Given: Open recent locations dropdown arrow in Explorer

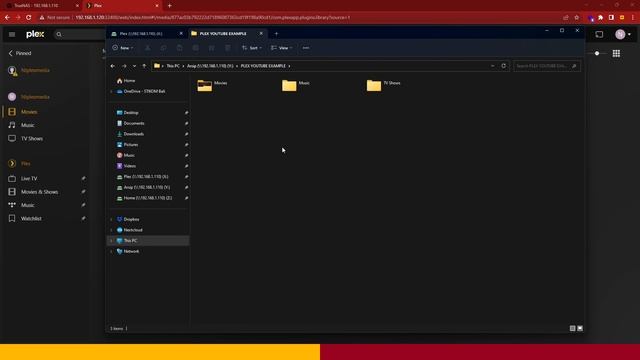Looking at the screenshot, I should coord(134,66).
